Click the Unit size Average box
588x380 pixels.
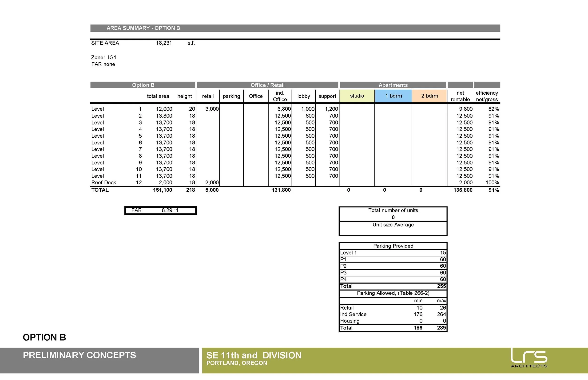click(x=393, y=228)
